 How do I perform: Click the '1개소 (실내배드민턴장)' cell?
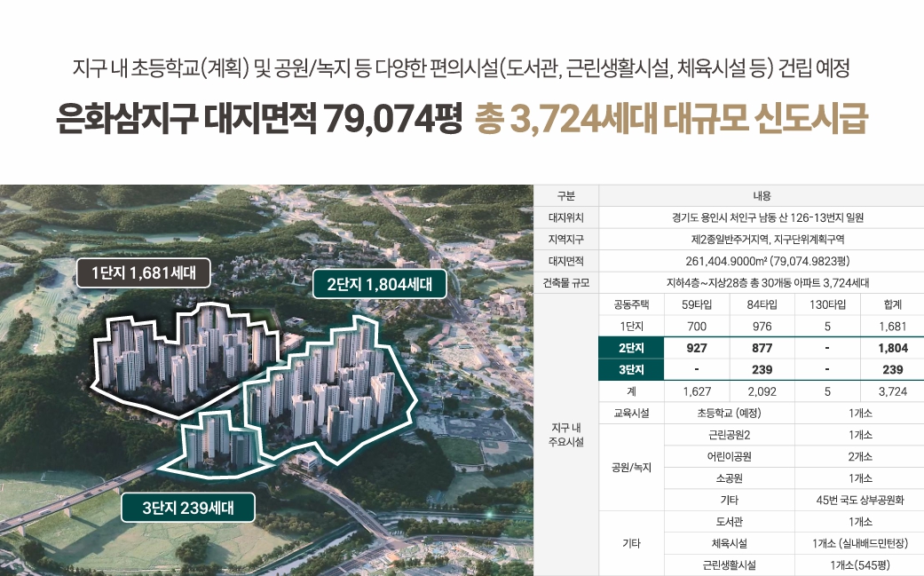click(x=860, y=544)
